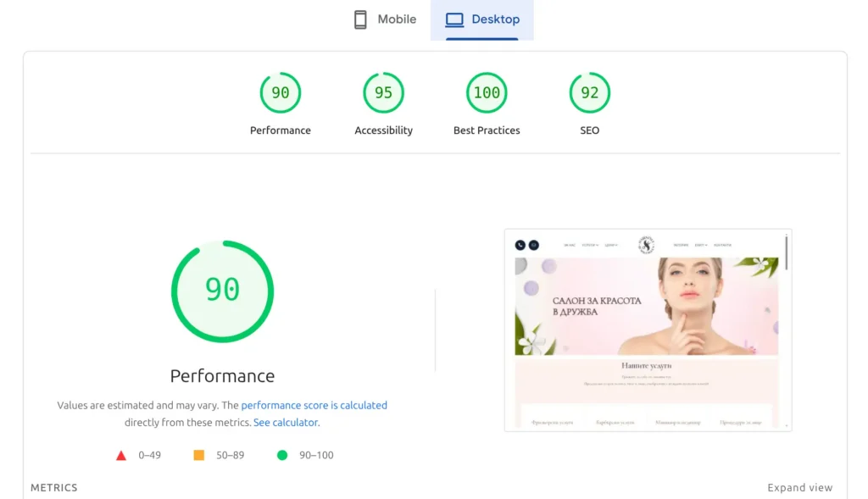This screenshot has width=868, height=499.
Task: Click the phone icon in the site preview
Action: coord(520,245)
